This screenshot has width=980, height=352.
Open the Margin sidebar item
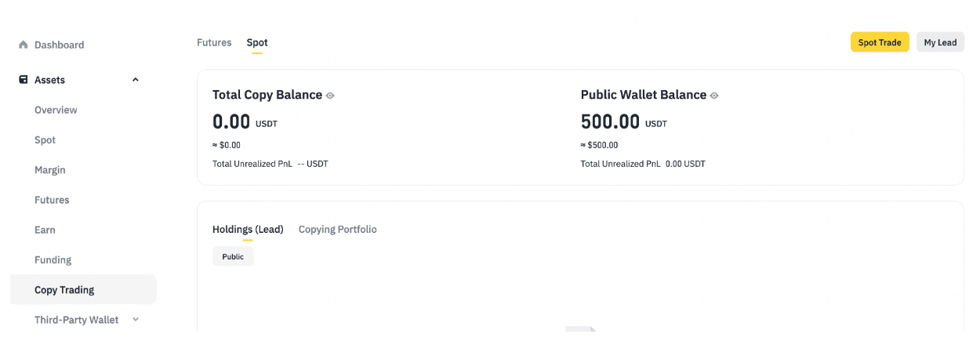click(50, 170)
